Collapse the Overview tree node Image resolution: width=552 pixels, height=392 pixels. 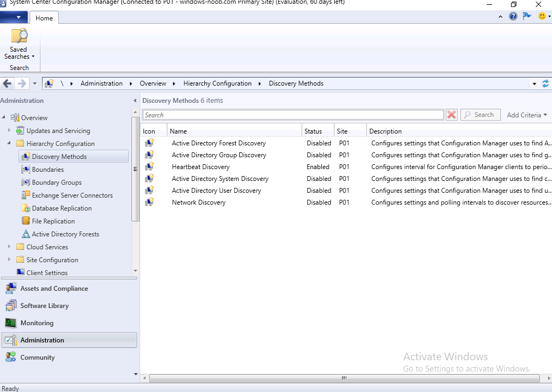[x=4, y=117]
